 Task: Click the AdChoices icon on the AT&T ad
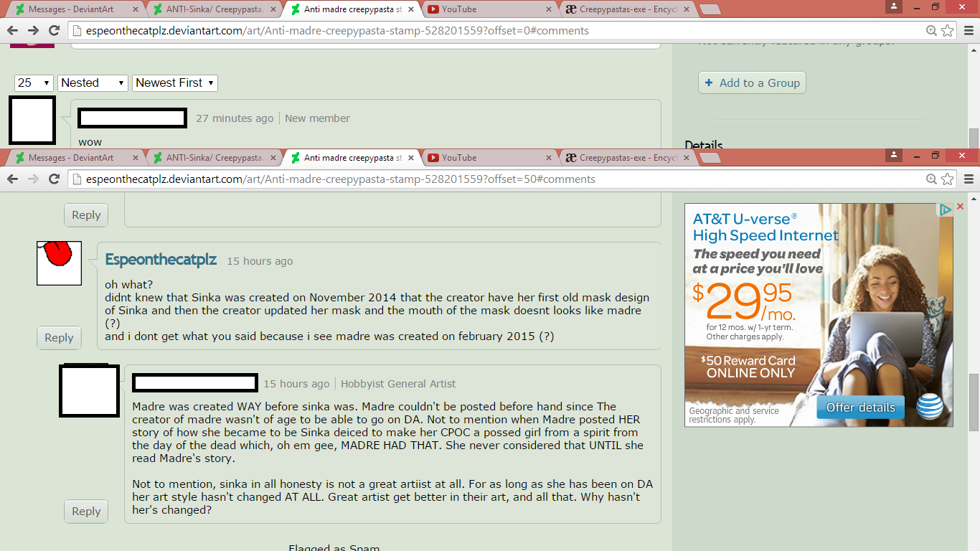pyautogui.click(x=946, y=209)
